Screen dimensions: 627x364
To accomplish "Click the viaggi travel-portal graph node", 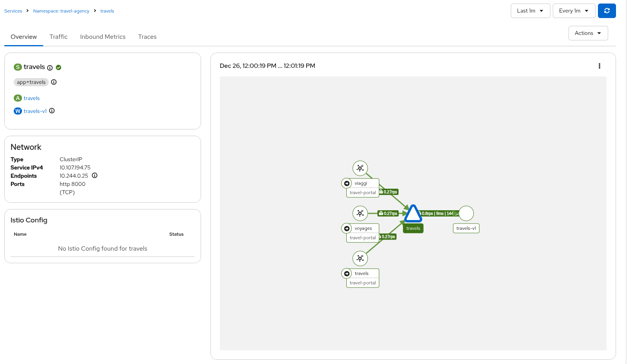I will click(x=360, y=168).
